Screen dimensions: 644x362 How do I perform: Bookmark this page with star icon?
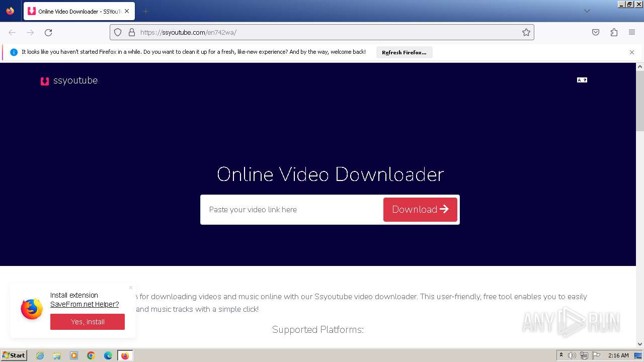point(526,32)
